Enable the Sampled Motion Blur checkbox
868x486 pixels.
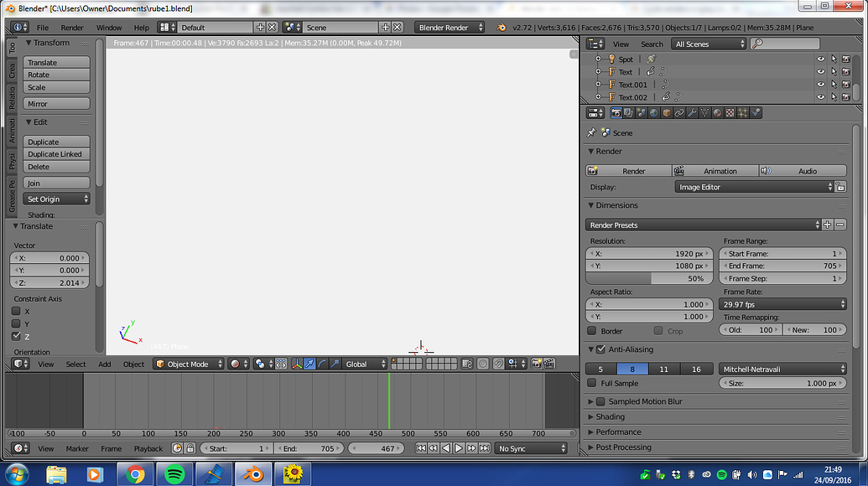click(600, 401)
